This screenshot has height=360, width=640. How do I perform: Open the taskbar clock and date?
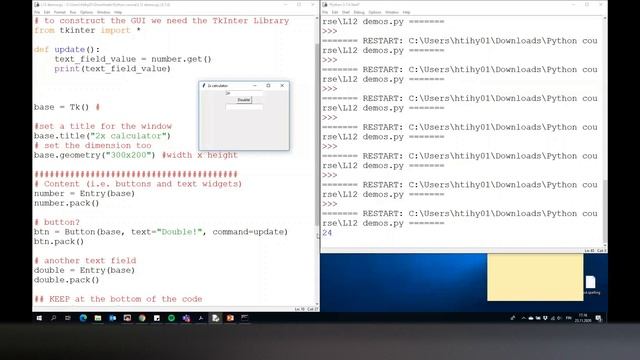(x=583, y=318)
